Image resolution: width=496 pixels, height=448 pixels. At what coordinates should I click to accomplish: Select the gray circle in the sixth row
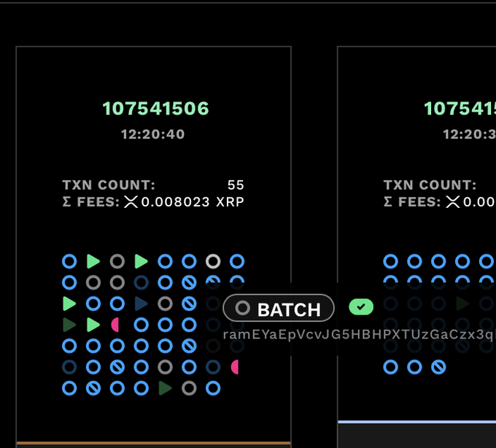tap(165, 367)
